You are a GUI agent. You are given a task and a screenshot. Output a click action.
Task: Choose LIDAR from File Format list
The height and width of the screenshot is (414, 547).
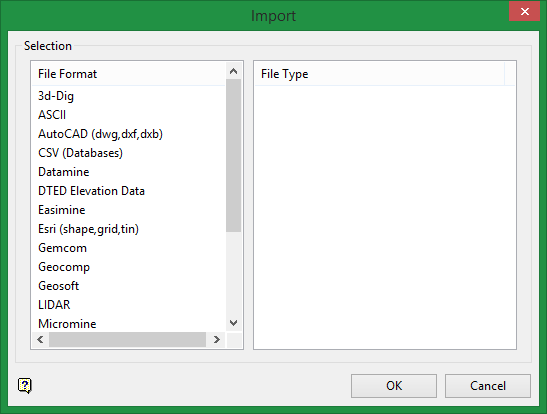point(54,305)
